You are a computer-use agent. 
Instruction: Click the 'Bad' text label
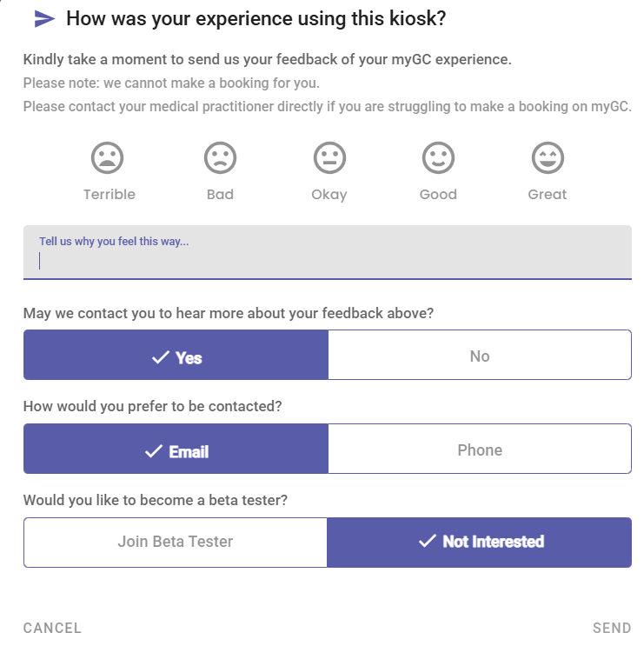tap(221, 195)
